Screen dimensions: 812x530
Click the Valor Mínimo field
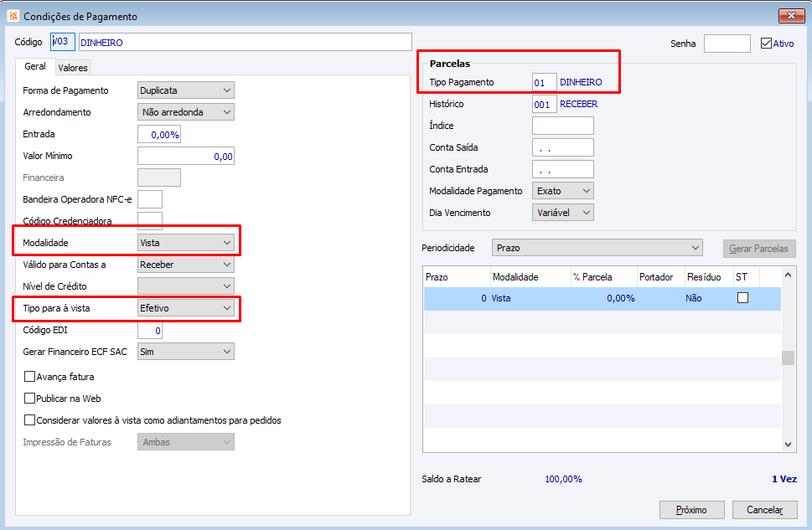(x=186, y=156)
